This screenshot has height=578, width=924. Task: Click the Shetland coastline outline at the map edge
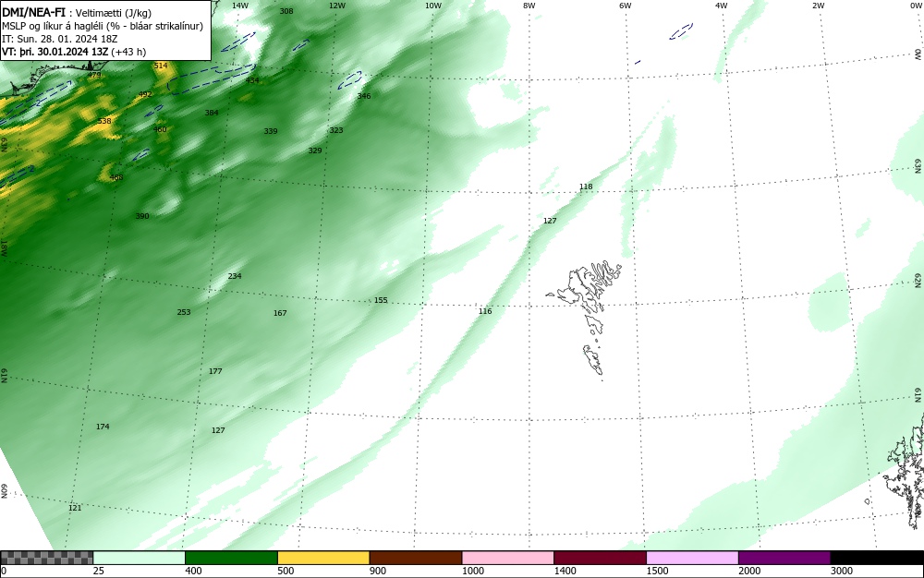[x=903, y=471]
